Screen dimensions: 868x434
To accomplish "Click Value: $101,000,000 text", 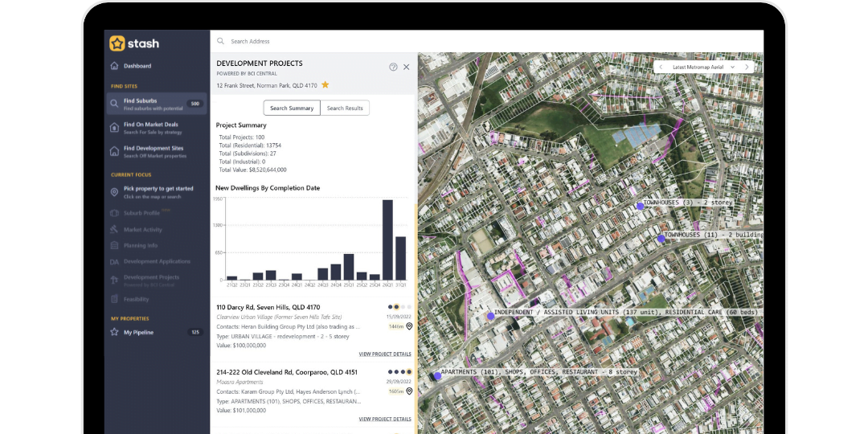I will (x=241, y=411).
